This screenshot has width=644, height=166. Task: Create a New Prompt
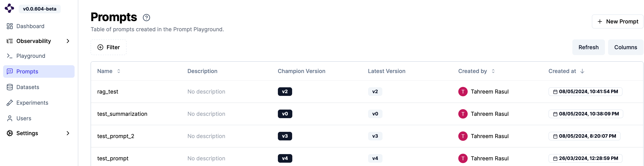click(x=617, y=21)
